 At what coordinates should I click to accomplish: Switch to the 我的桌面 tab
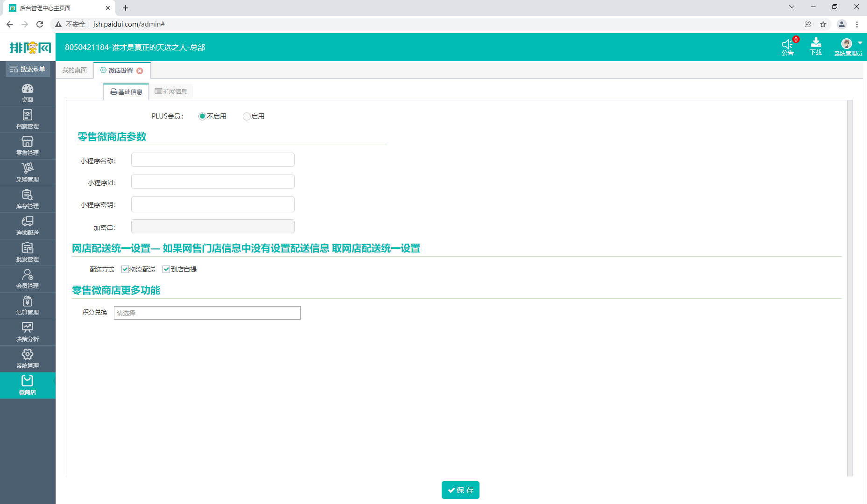75,70
